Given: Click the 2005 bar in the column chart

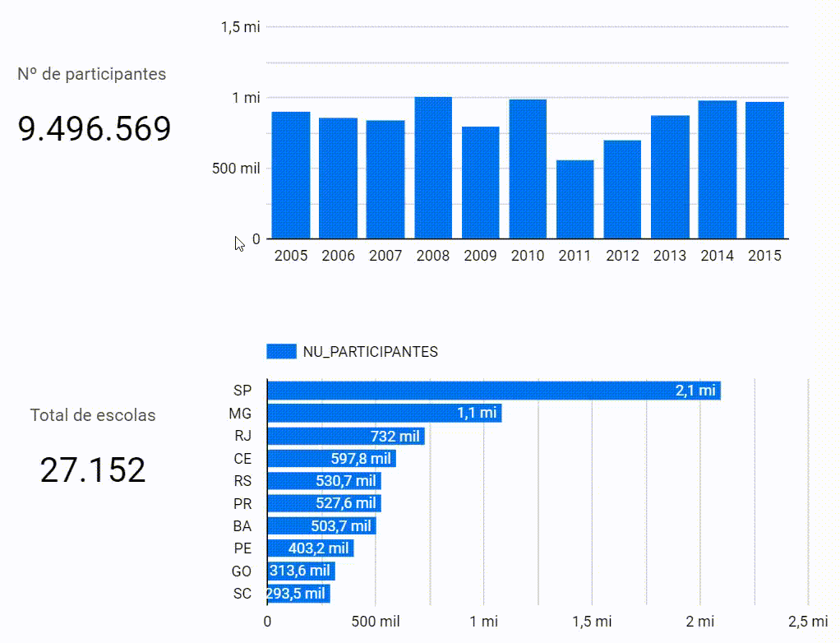Looking at the screenshot, I should [x=291, y=175].
